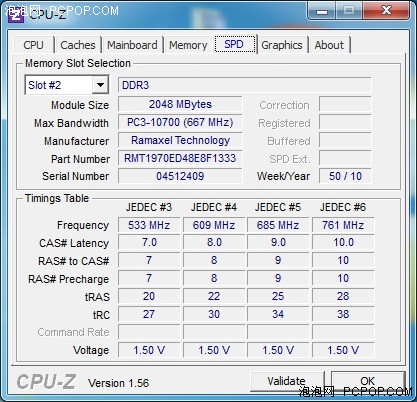Click CAS# Latency value 7.0
The width and height of the screenshot is (417, 402).
pyautogui.click(x=149, y=242)
